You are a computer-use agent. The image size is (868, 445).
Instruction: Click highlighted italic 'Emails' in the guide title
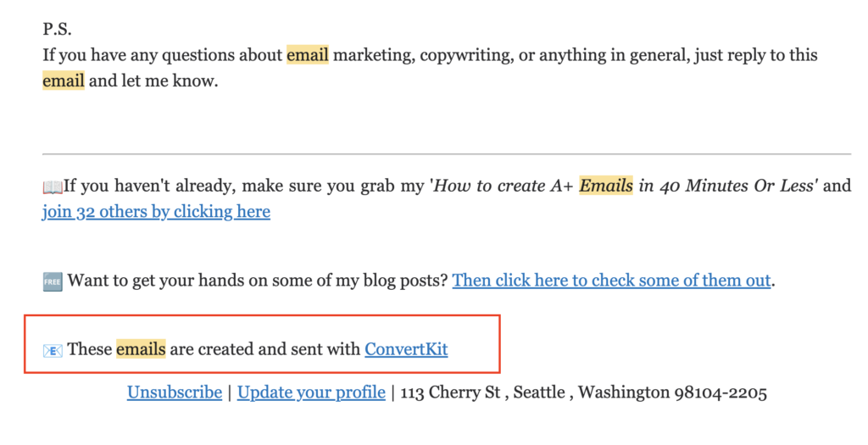[x=606, y=186]
